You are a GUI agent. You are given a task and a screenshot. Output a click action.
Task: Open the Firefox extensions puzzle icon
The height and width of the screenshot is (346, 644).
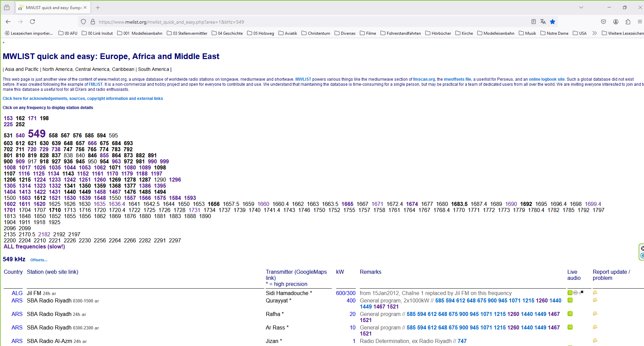pyautogui.click(x=628, y=22)
